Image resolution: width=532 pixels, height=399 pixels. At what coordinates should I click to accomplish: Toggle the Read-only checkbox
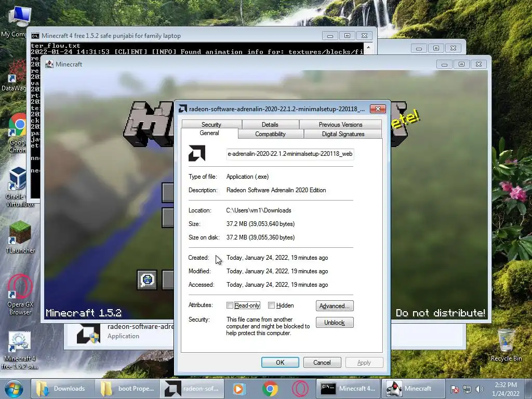(x=230, y=305)
